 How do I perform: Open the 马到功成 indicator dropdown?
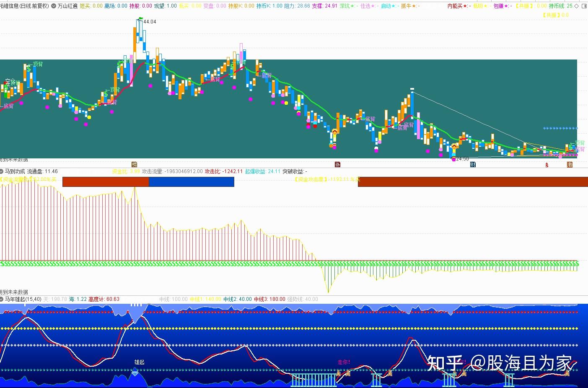2,171
